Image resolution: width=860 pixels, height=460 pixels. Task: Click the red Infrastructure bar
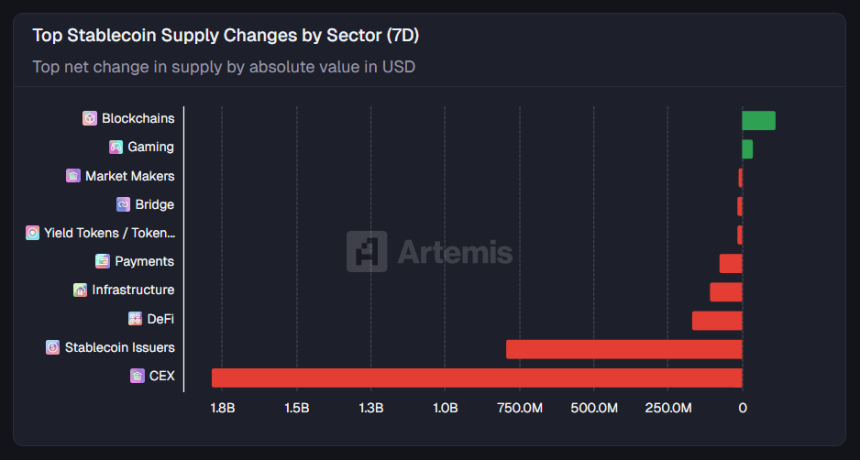pos(726,292)
